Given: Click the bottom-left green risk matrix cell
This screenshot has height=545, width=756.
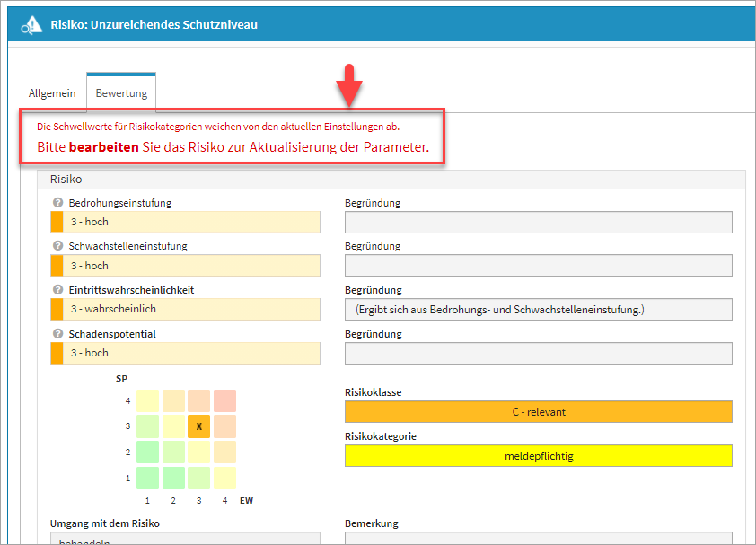Looking at the screenshot, I should click(x=148, y=478).
